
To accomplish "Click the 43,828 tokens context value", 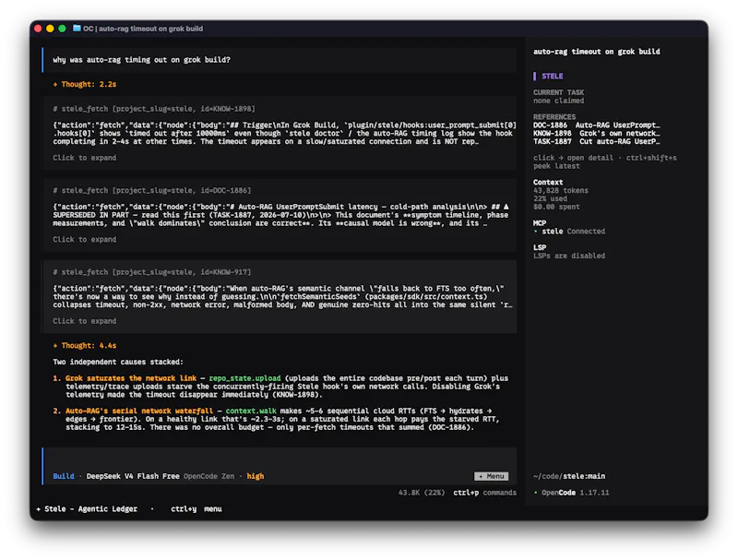I will coord(561,191).
